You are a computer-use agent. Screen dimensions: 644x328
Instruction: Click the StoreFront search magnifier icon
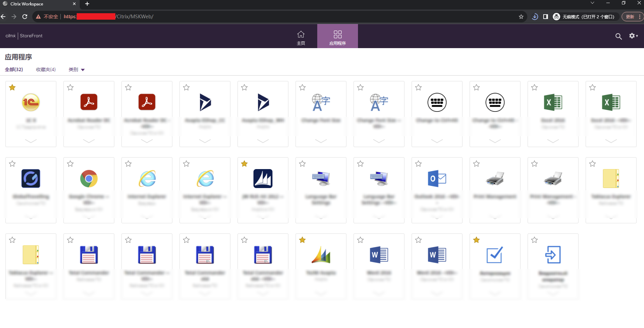click(x=619, y=36)
